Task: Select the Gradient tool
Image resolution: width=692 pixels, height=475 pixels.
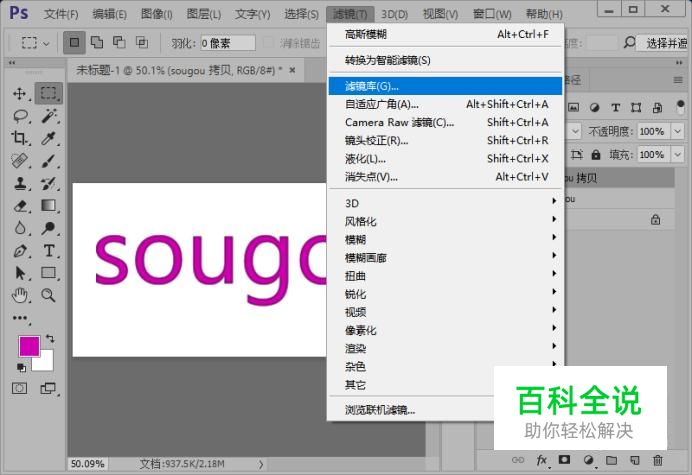Action: tap(49, 206)
